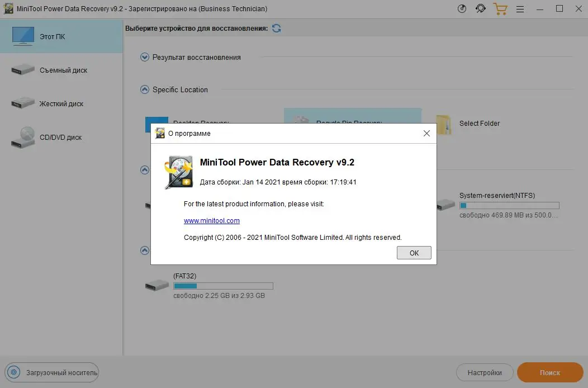Refresh the device list
Screen dimensions: 588x388
tap(276, 28)
